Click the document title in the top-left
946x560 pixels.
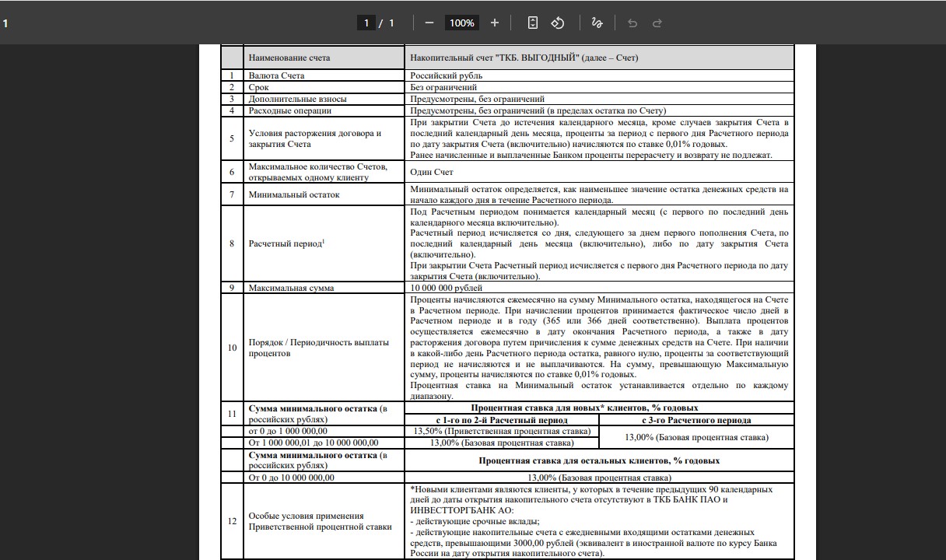tap(5, 23)
